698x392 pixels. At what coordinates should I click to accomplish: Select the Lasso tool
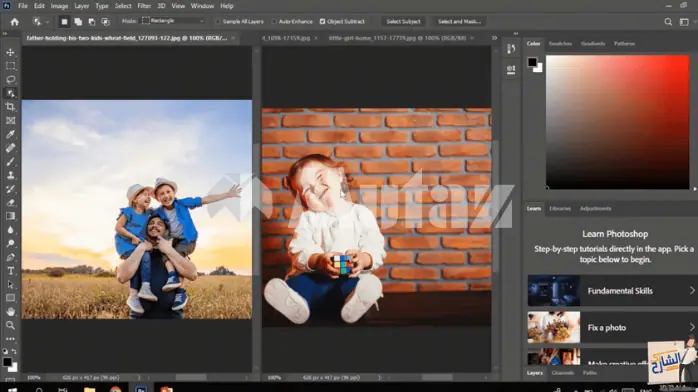tap(10, 80)
